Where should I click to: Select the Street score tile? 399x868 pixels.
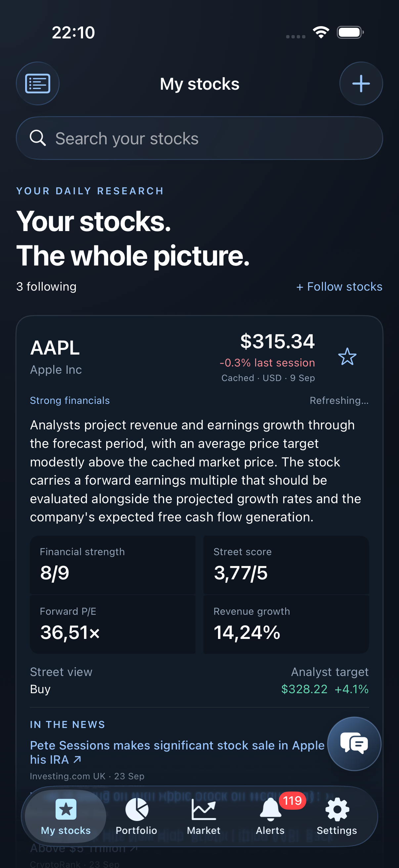(286, 565)
